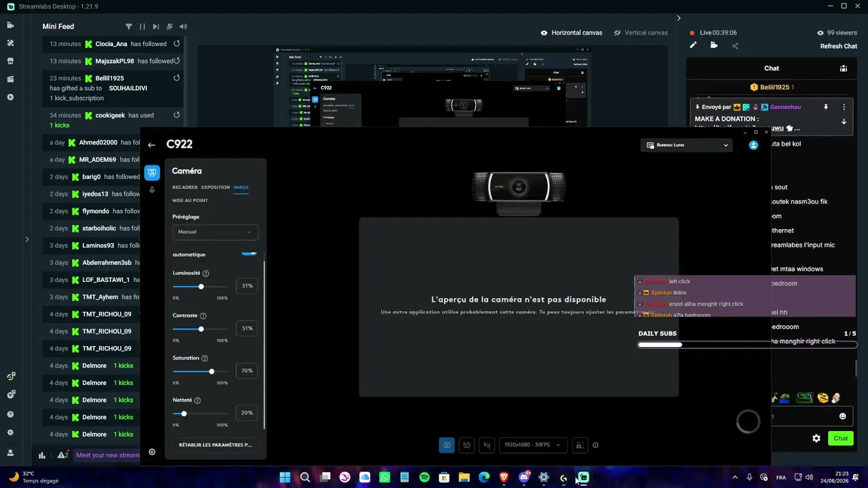Go back from the C922 page
Viewport: 868px width, 488px height.
click(151, 144)
